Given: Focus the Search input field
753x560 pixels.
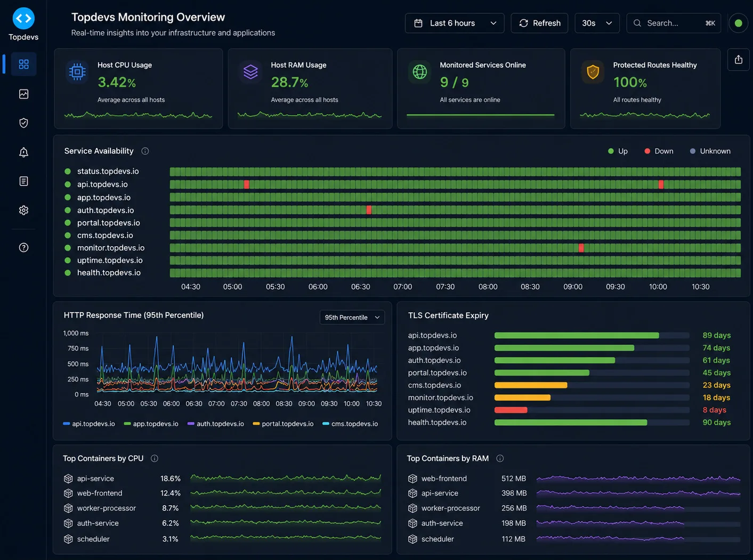Looking at the screenshot, I should (x=674, y=23).
